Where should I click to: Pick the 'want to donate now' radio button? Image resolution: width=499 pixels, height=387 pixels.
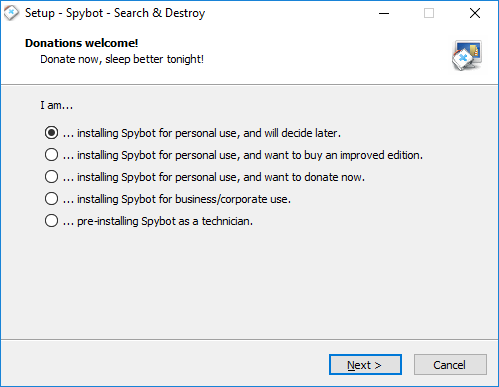(51, 177)
